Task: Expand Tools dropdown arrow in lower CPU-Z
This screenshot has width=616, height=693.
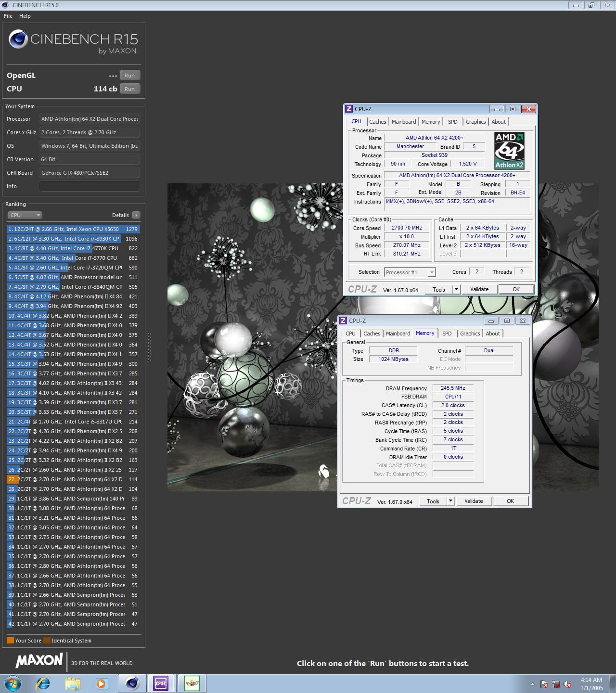Action: click(x=451, y=501)
